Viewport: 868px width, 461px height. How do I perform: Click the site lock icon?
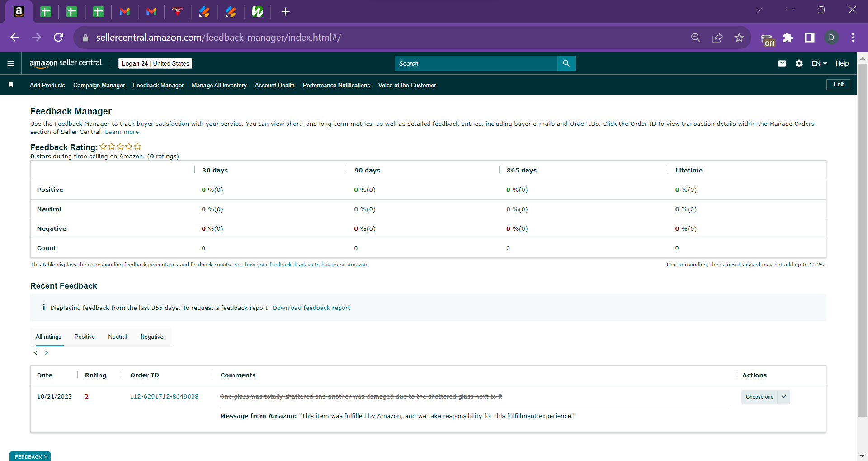pyautogui.click(x=85, y=38)
